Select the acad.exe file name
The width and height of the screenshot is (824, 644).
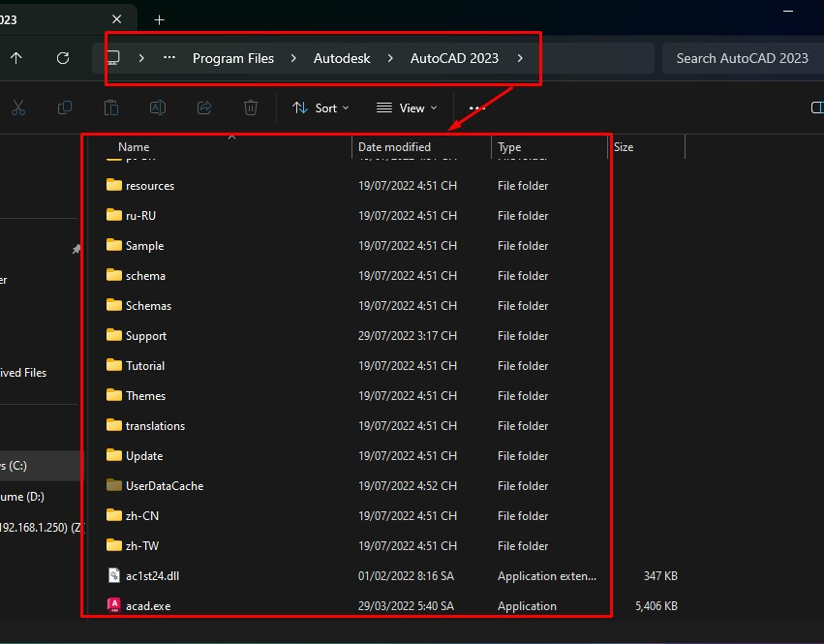[148, 605]
